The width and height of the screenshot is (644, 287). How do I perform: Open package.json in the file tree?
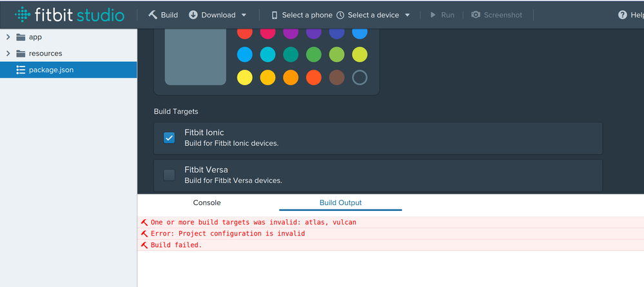tap(51, 70)
